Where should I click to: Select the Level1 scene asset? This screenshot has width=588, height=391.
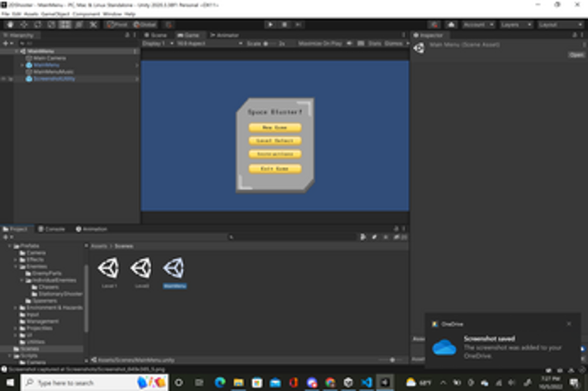click(x=108, y=271)
